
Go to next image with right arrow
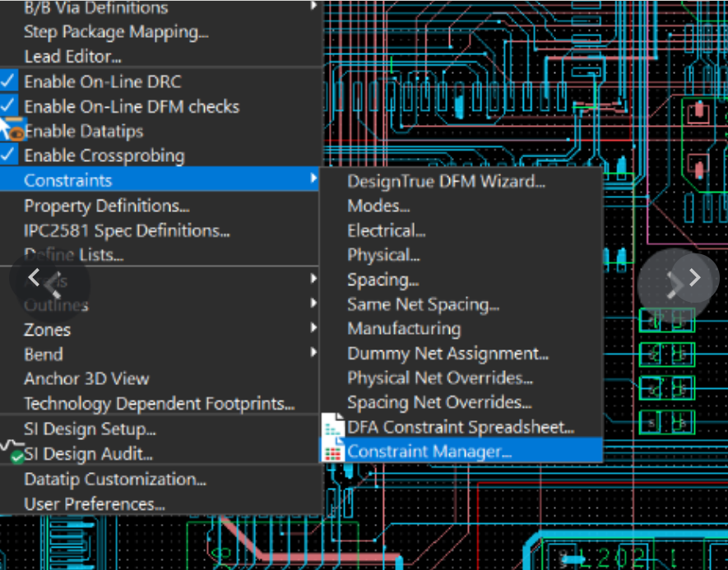click(693, 278)
